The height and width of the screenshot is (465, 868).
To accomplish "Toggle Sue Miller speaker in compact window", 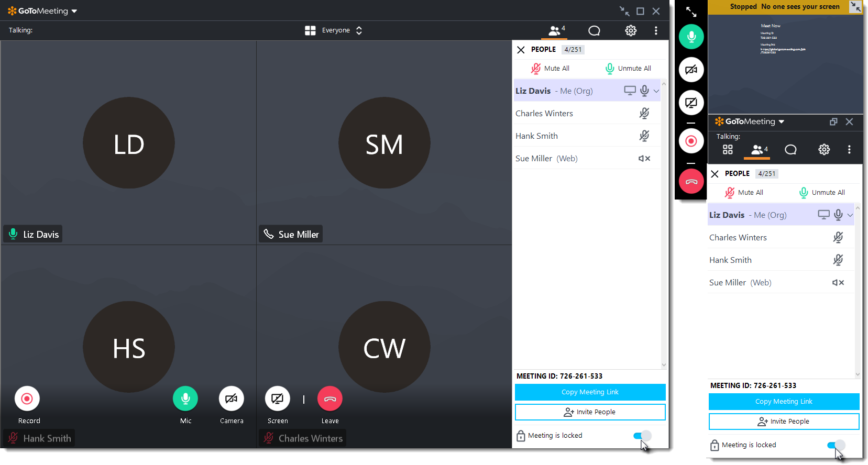I will point(838,283).
